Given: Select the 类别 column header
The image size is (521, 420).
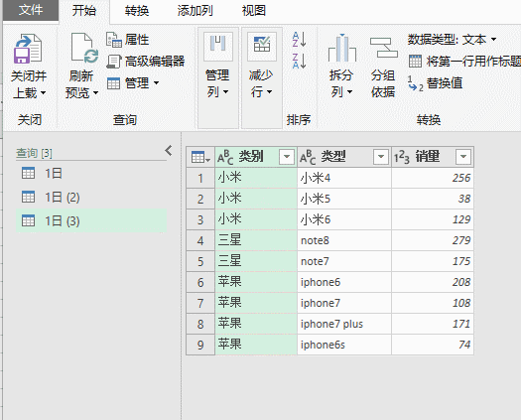Looking at the screenshot, I should click(256, 157).
